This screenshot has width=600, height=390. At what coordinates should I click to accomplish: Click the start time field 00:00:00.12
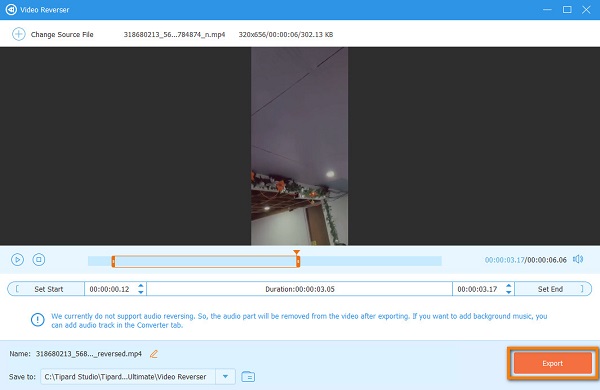click(x=110, y=289)
